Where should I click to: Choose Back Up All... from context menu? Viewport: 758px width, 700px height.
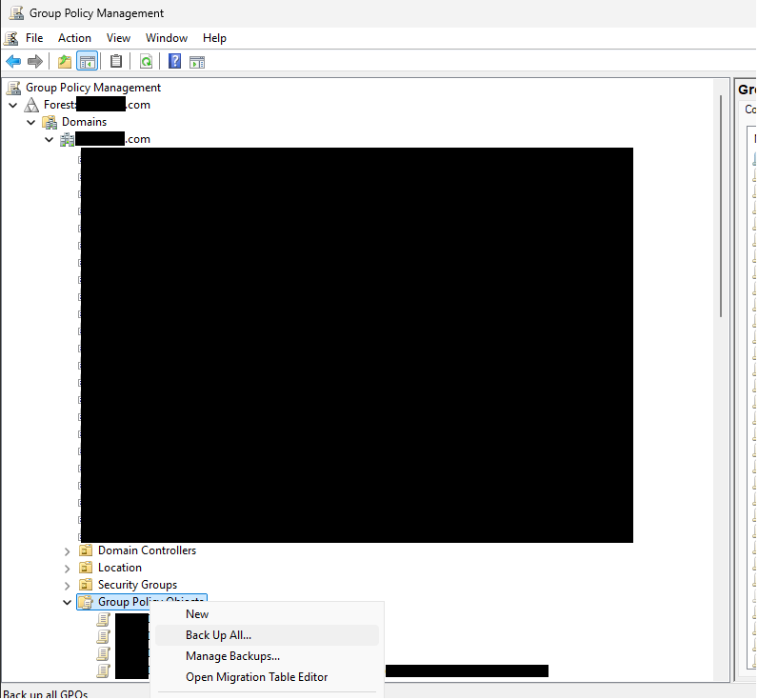[x=218, y=635]
